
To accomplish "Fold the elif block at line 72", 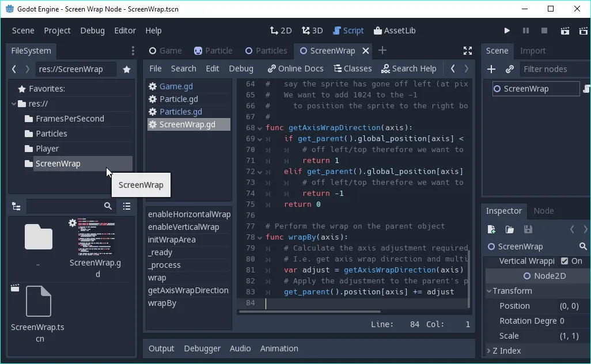I will [x=260, y=172].
